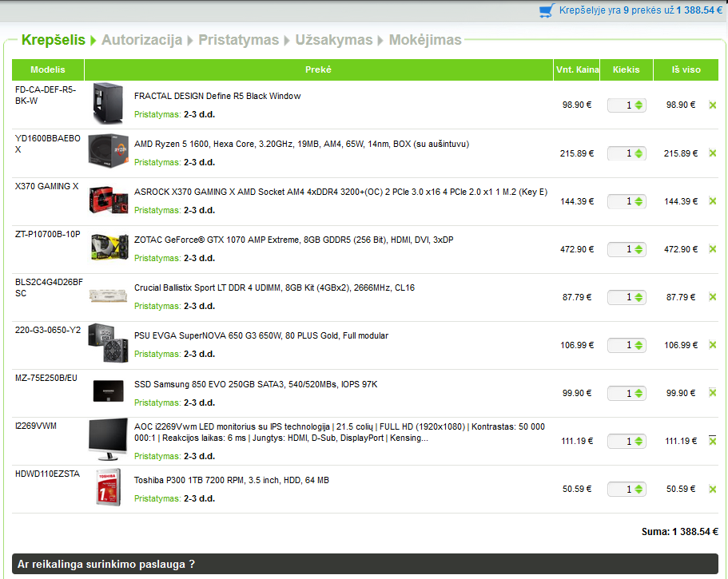Remove ZOTAC GeForce GTX 1070 from cart
Image resolution: width=728 pixels, height=579 pixels.
713,249
